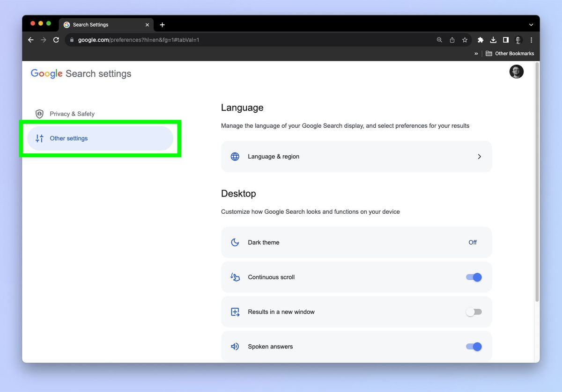
Task: Click the Spoken answers speaker icon
Action: [x=235, y=346]
